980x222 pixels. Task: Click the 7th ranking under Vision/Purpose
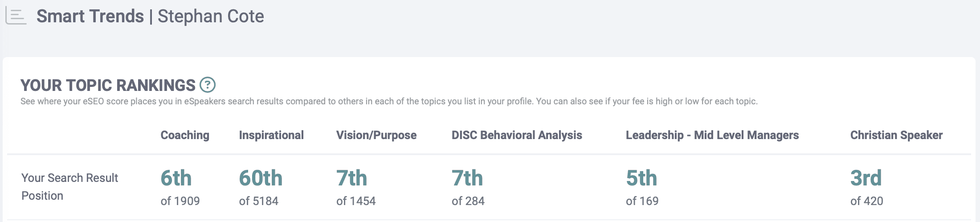click(351, 178)
